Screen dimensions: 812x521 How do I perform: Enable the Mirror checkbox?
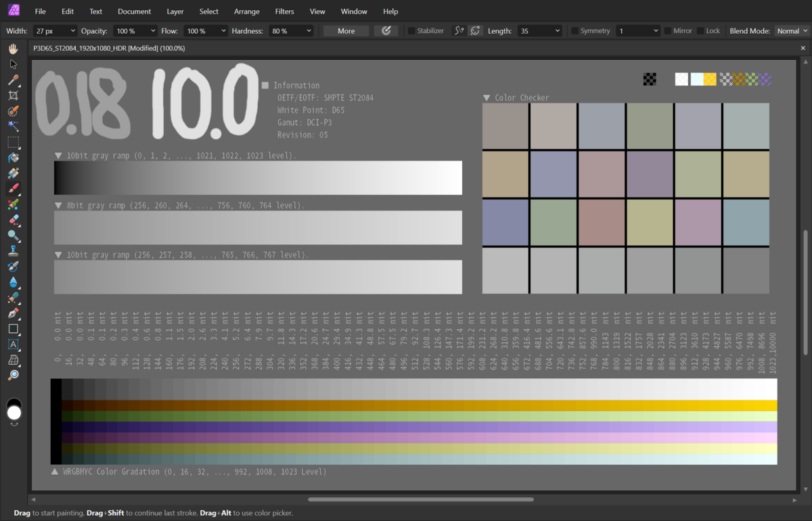pos(667,31)
